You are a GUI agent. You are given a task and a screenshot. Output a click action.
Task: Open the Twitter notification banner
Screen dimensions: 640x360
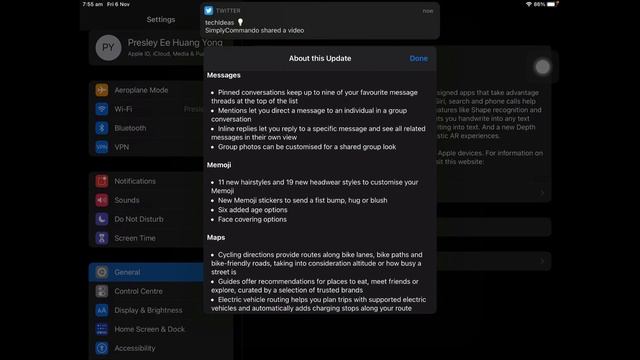point(320,21)
